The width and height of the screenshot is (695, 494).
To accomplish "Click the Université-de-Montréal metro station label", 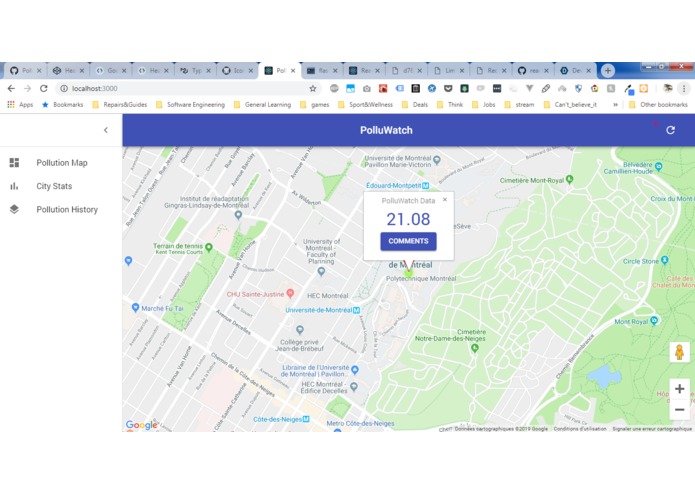I will tap(319, 310).
